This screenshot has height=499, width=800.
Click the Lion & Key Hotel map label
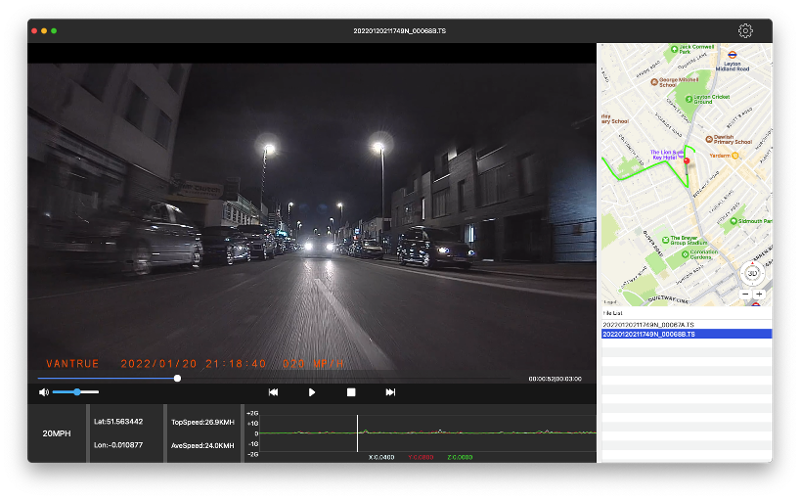(666, 155)
